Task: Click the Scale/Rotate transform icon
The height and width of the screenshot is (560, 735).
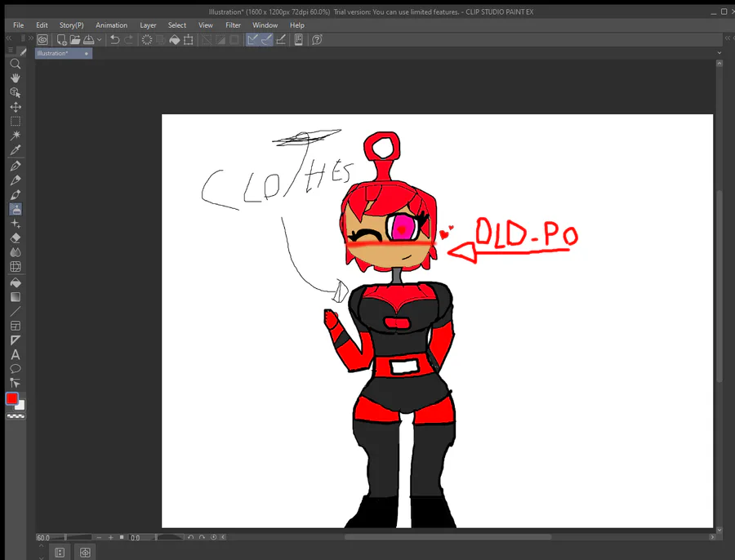Action: (x=188, y=40)
